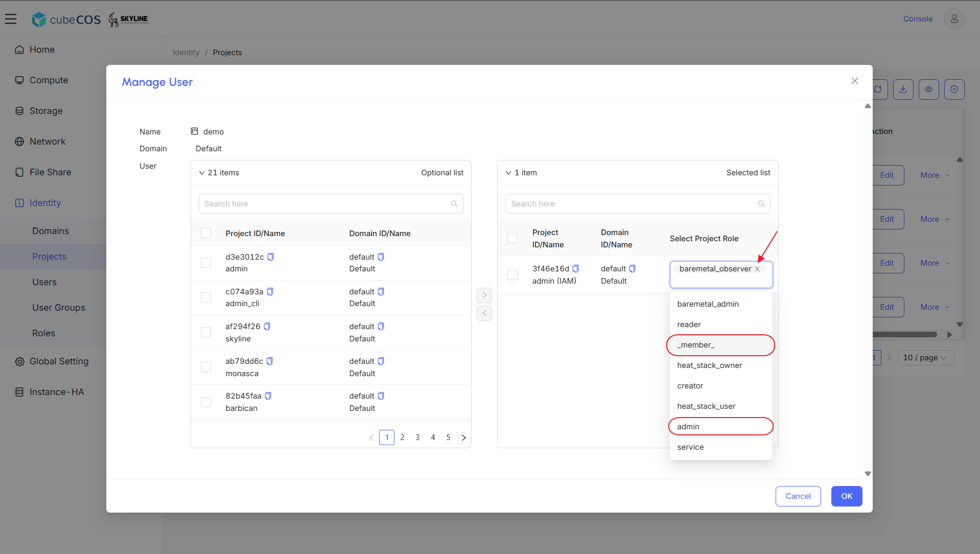Check the admin (IAM) row checkbox
The width and height of the screenshot is (980, 554).
(x=512, y=275)
